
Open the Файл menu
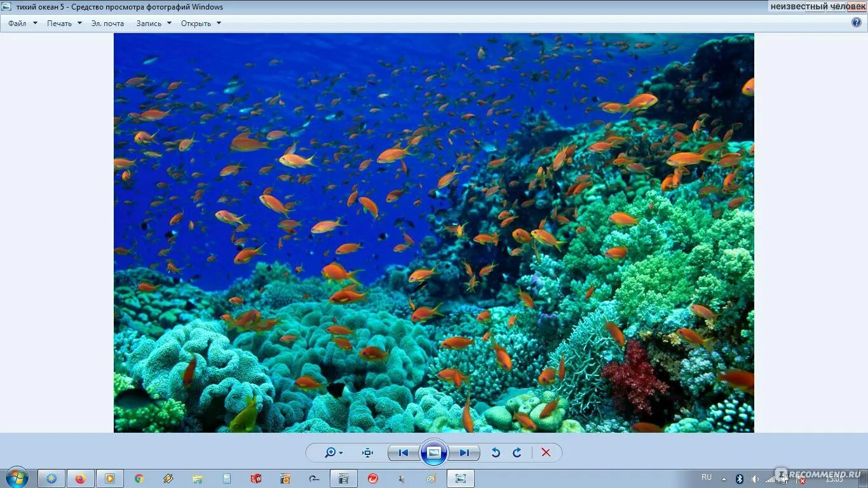pos(23,24)
